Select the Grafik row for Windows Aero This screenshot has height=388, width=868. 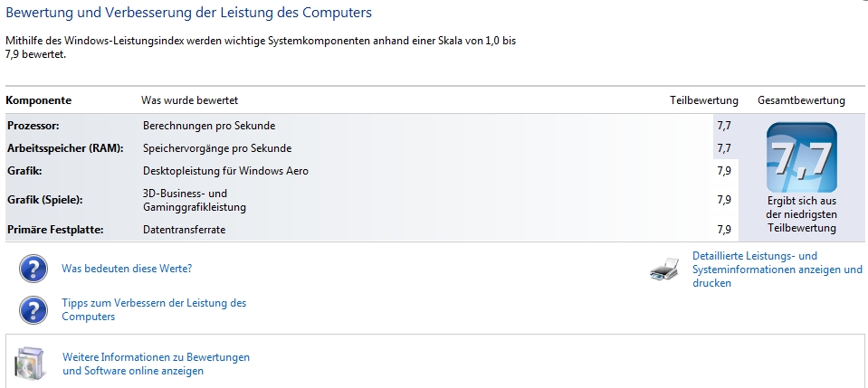coord(372,171)
